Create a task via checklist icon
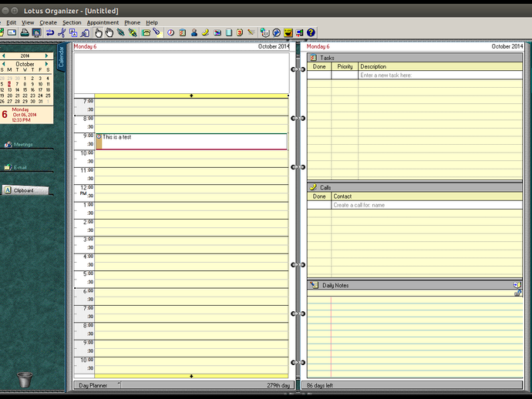The width and height of the screenshot is (532, 399). click(183, 32)
